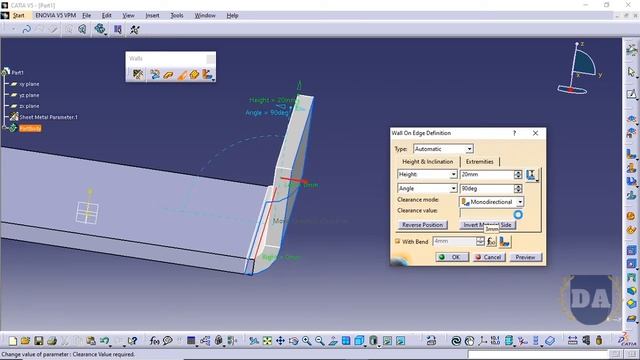Switch to the Extremities tab

(480, 162)
